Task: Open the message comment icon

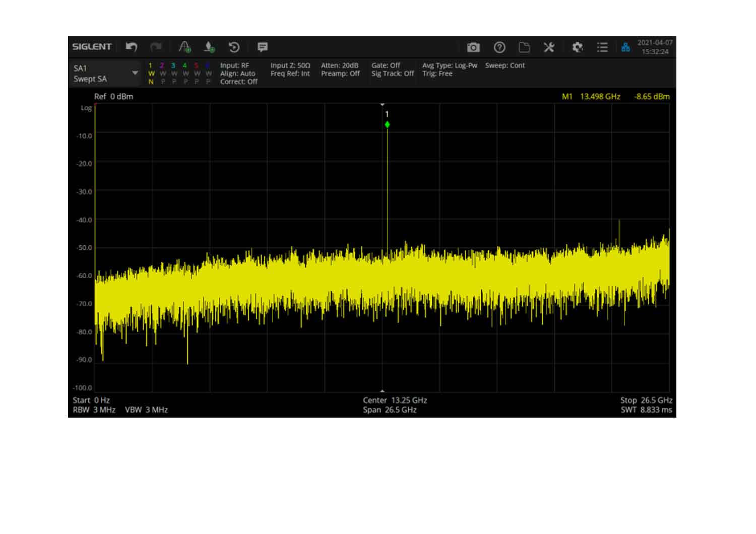Action: 262,47
